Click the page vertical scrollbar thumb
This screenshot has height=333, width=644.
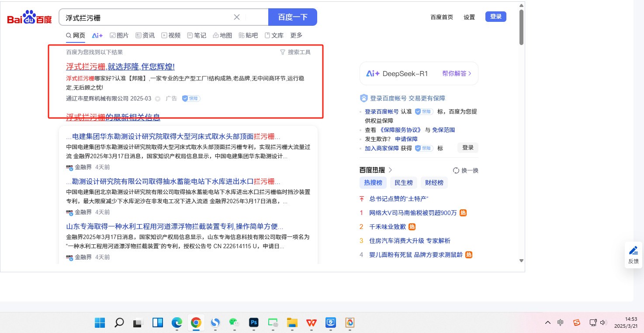[x=521, y=27]
